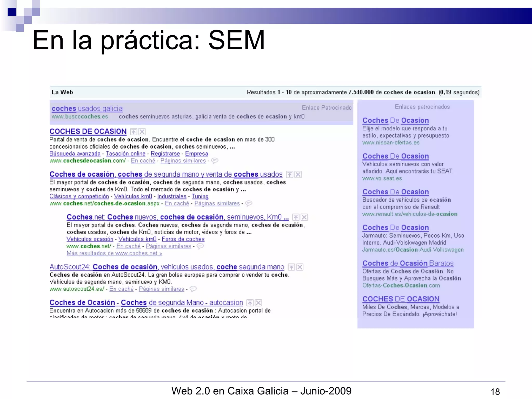
Task: Open the ad 'Coches de Ocasión Baratos'
Action: point(408,263)
